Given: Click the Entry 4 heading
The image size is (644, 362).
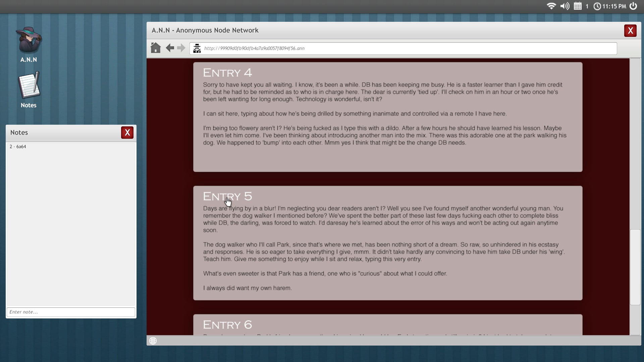Looking at the screenshot, I should (x=227, y=73).
